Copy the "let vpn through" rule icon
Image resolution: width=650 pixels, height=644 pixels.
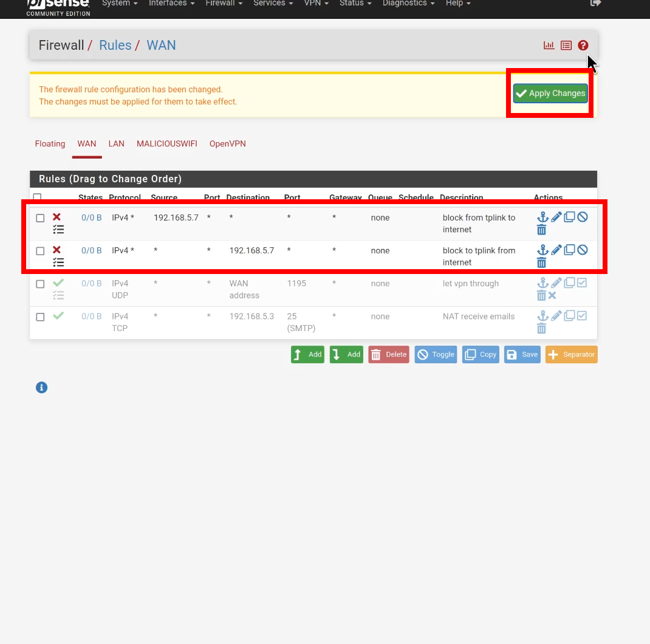click(x=569, y=283)
